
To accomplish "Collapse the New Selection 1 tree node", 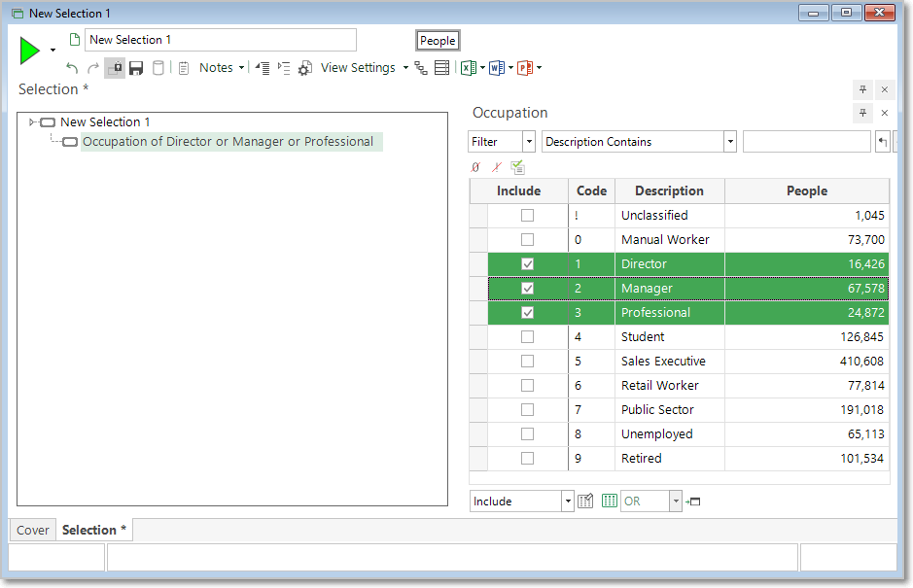I will (32, 122).
